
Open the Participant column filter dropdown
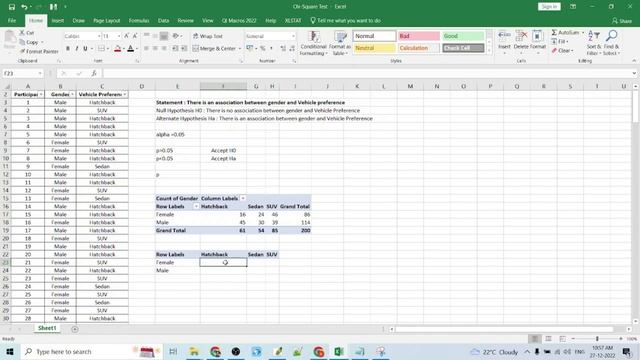point(41,94)
